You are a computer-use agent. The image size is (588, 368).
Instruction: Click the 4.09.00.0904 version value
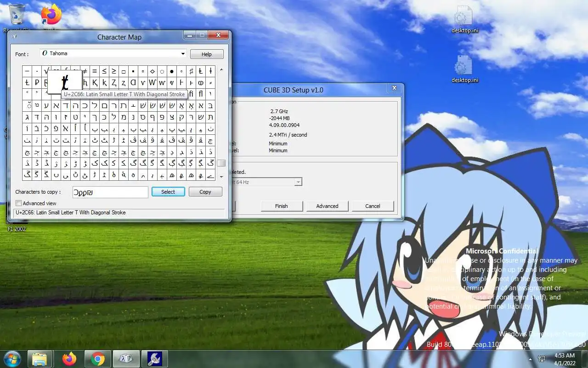[x=285, y=125]
